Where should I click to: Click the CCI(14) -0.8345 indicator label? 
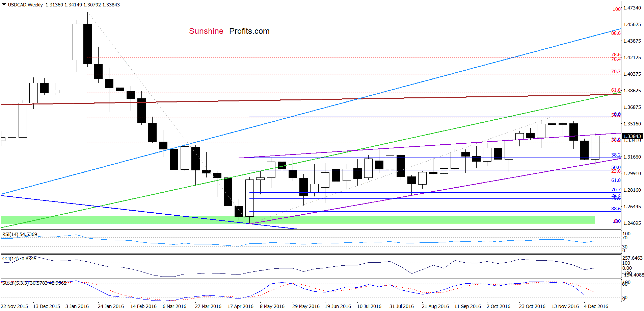(19, 259)
